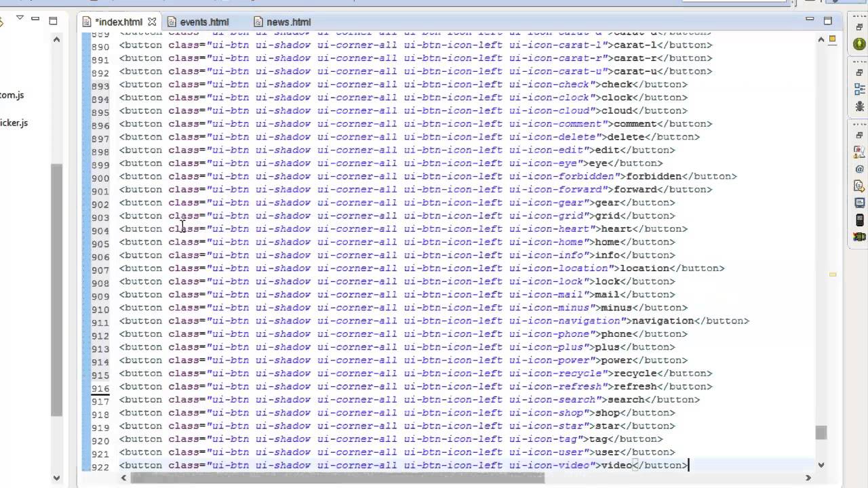Image resolution: width=868 pixels, height=488 pixels.
Task: Maximize the left project panel
Action: tap(53, 20)
